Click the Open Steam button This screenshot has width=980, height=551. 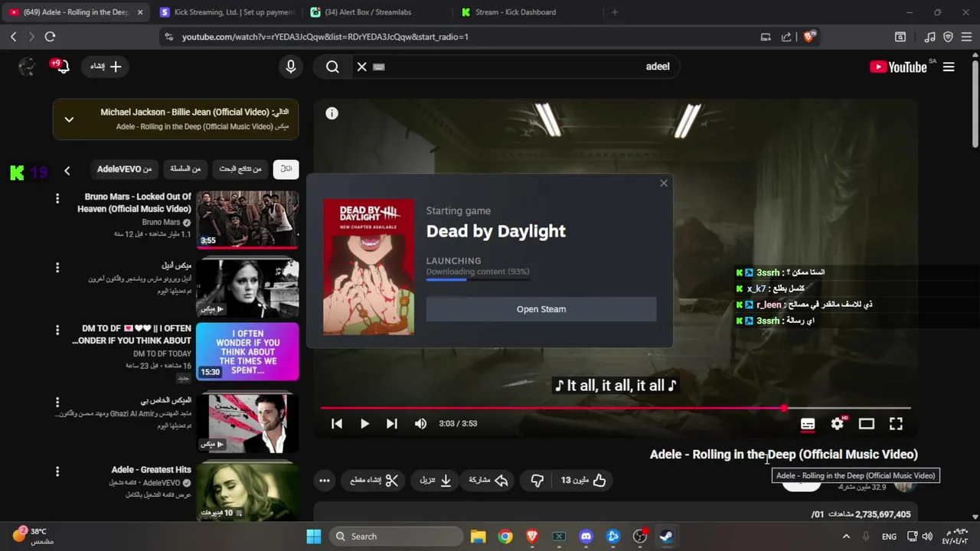541,309
